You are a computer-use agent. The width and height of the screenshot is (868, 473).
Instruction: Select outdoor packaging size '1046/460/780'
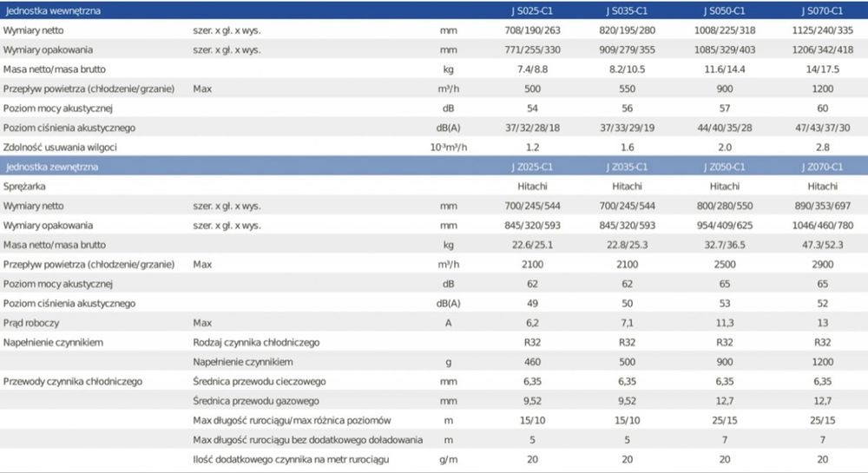pos(822,225)
